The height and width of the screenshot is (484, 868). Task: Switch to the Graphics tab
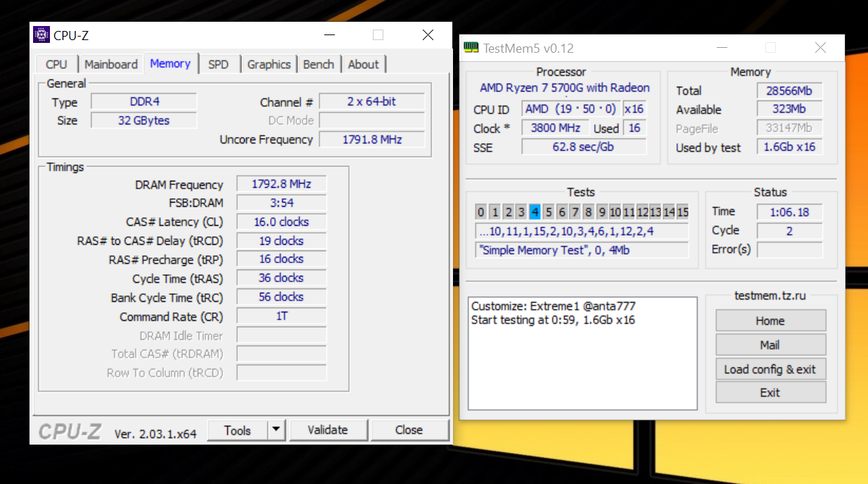[269, 64]
